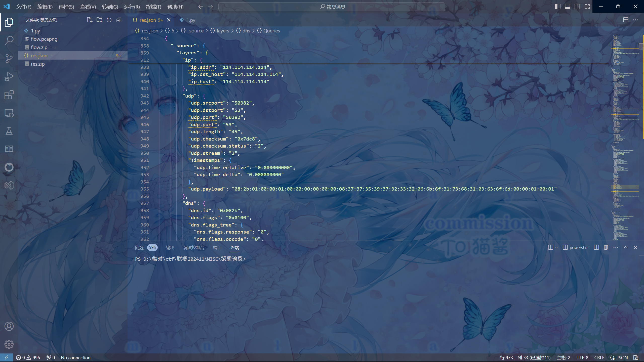644x362 pixels.
Task: Click No connection status bar item
Action: click(75, 357)
